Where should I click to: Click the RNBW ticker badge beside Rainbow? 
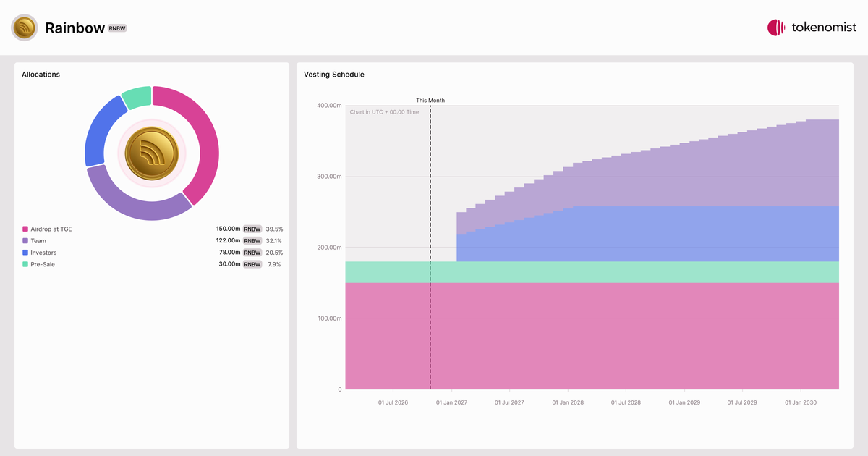[x=117, y=28]
